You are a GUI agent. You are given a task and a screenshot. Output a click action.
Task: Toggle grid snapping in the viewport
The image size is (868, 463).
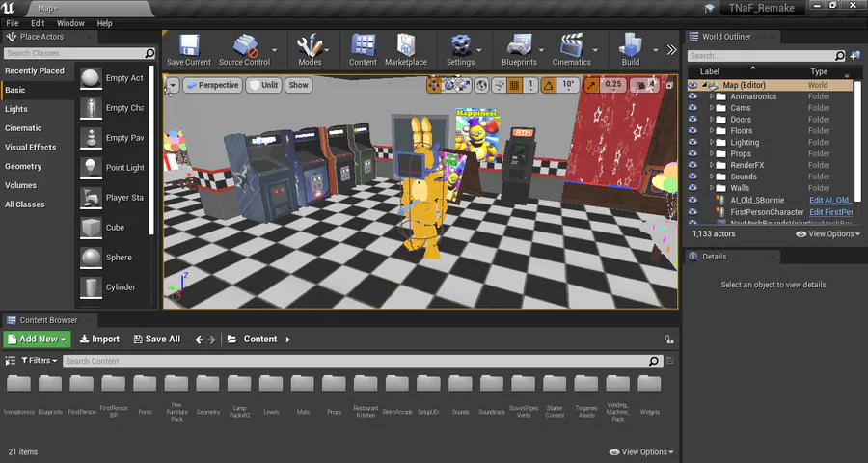tap(514, 85)
